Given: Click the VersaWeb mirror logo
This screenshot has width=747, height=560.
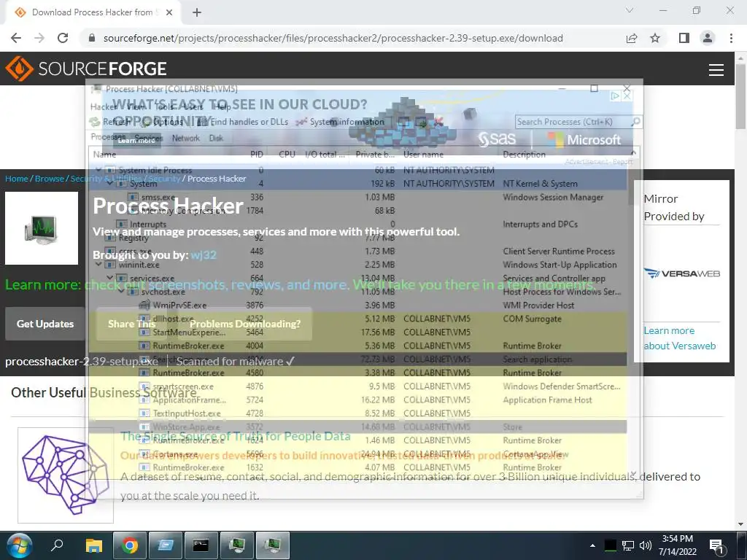Looking at the screenshot, I should 681,273.
